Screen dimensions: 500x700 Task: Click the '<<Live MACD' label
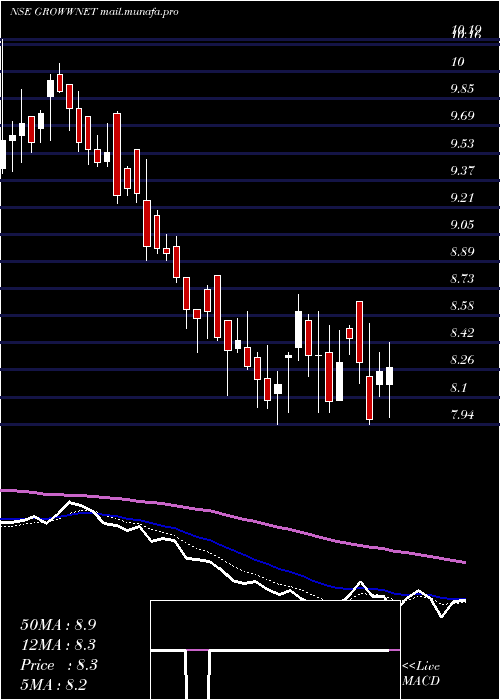pos(421,673)
